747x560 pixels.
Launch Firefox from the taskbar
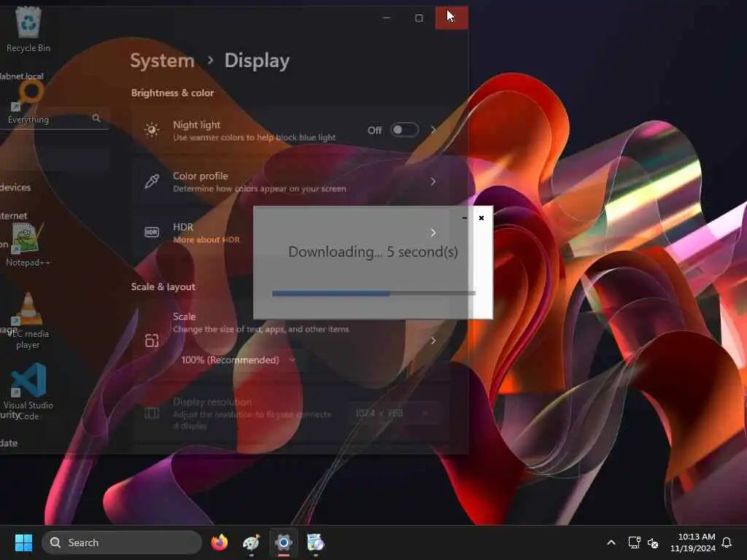pyautogui.click(x=219, y=542)
